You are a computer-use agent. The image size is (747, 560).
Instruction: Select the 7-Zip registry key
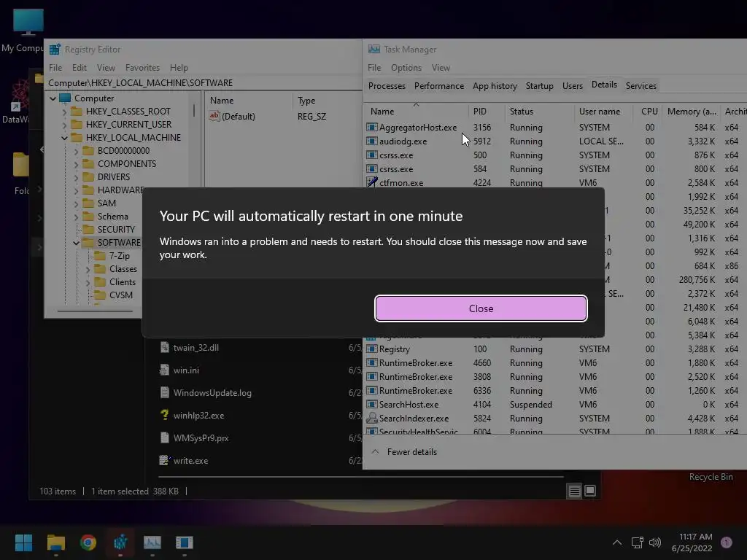[119, 256]
